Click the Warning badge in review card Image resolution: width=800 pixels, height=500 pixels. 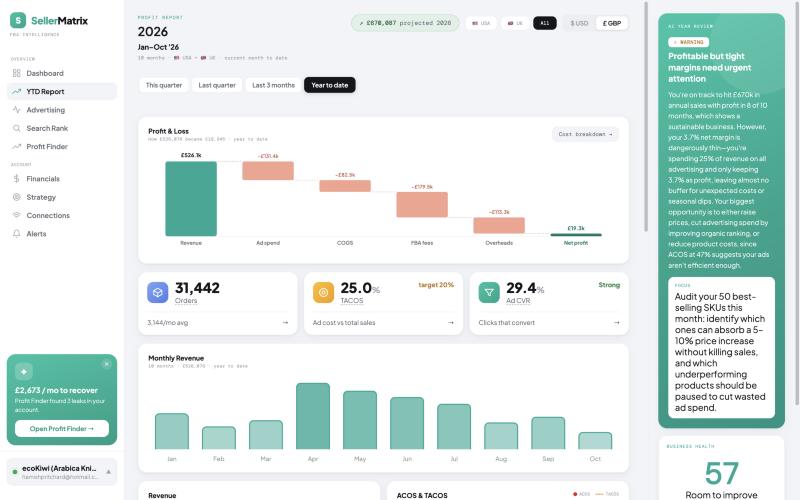coord(688,42)
